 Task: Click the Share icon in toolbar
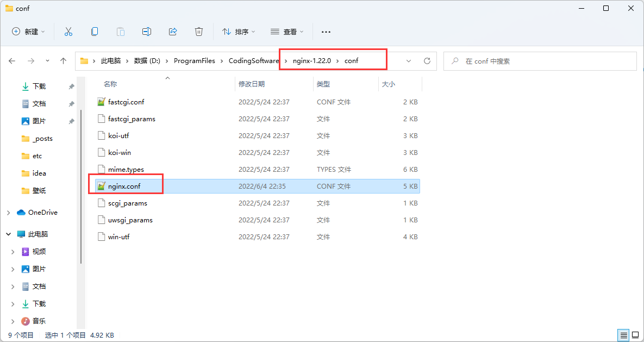(x=173, y=32)
